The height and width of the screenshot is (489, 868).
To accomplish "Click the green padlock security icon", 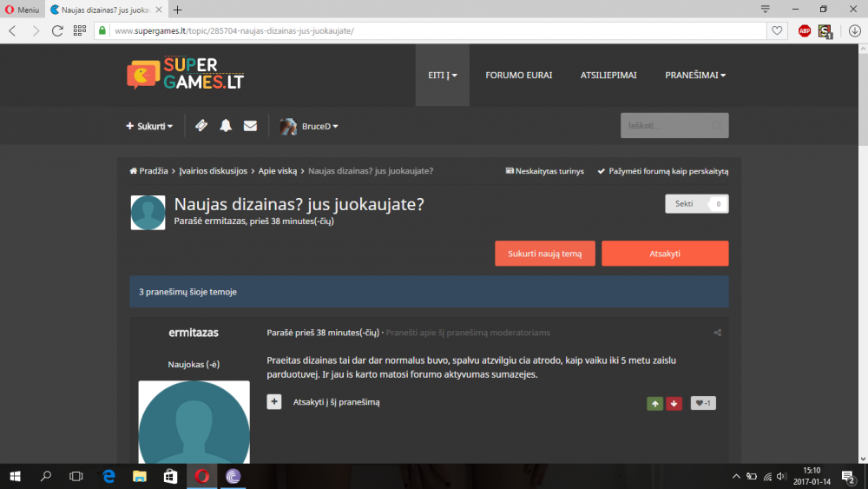I will [x=102, y=30].
